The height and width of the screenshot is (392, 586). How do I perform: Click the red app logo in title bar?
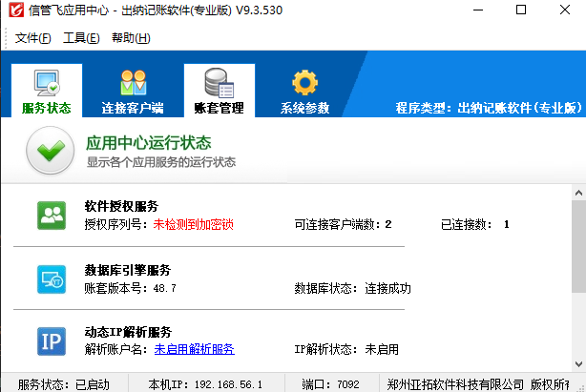click(14, 10)
